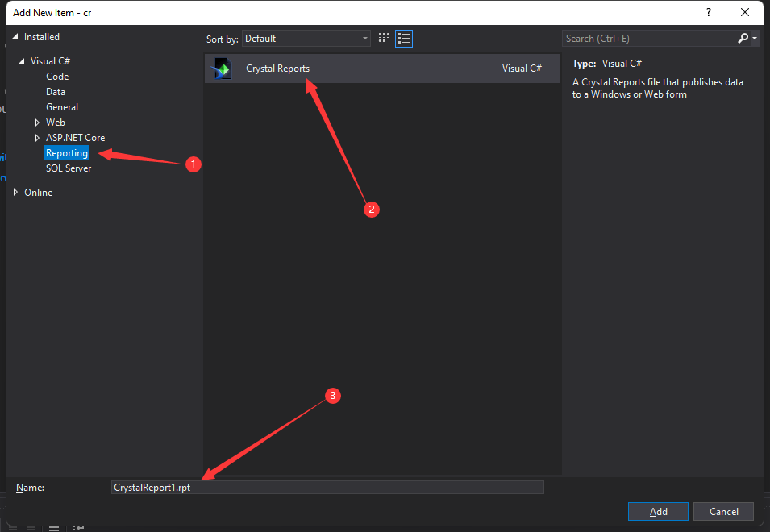The width and height of the screenshot is (770, 532).
Task: Collapse the Installed section
Action: pos(15,37)
